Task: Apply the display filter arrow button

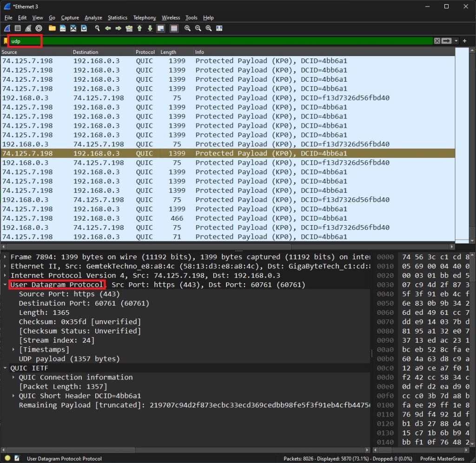Action: (x=446, y=41)
